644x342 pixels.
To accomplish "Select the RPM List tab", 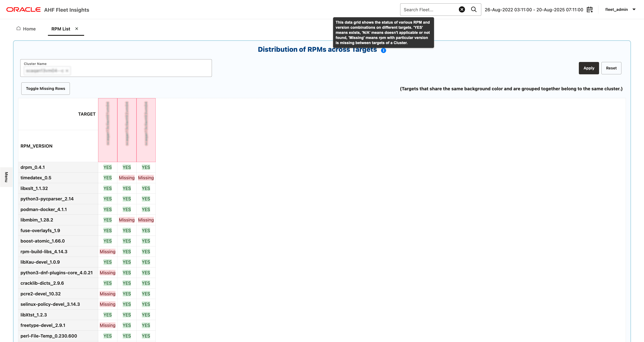I will 60,29.
